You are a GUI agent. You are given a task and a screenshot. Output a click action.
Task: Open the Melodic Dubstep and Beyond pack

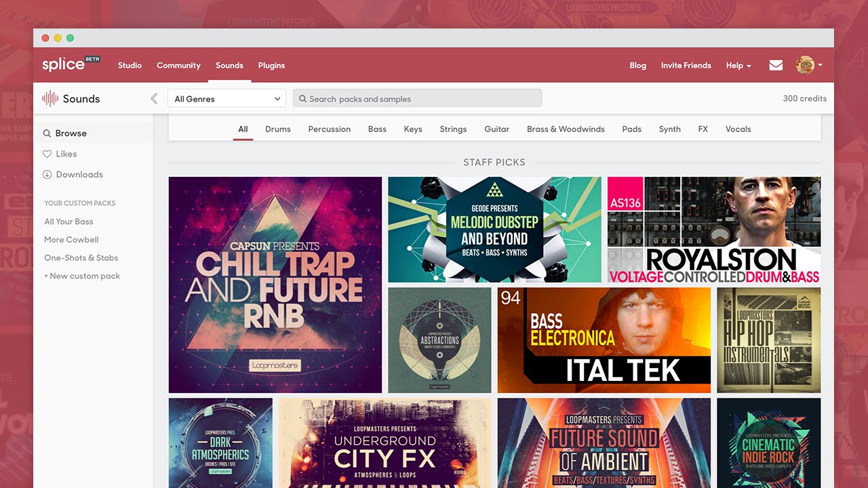pyautogui.click(x=494, y=230)
